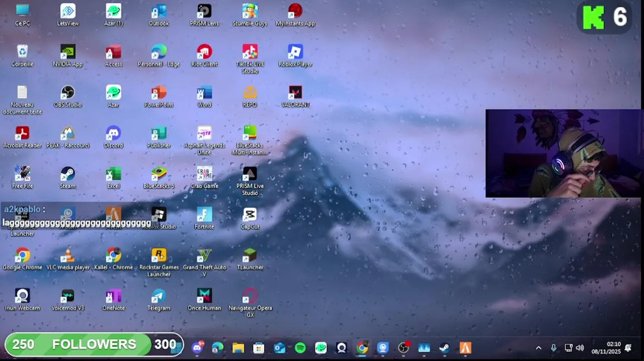Launch Fortnite from desktop
The width and height of the screenshot is (644, 361).
[x=204, y=218]
